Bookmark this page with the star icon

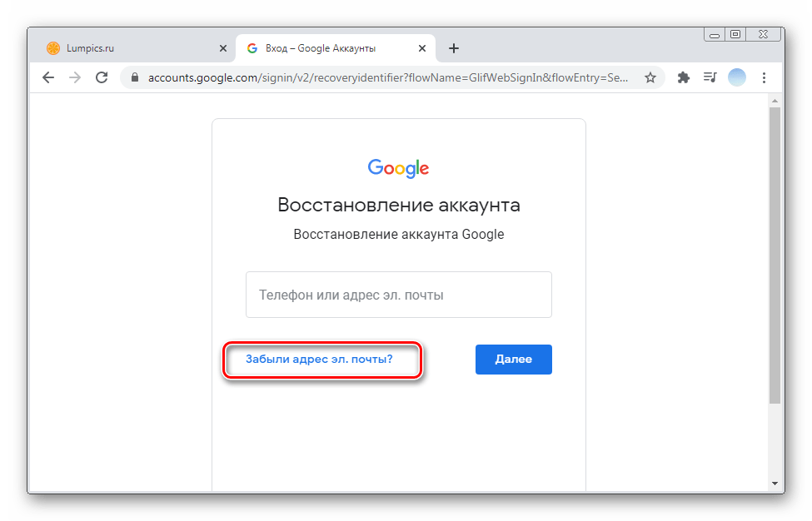[650, 77]
